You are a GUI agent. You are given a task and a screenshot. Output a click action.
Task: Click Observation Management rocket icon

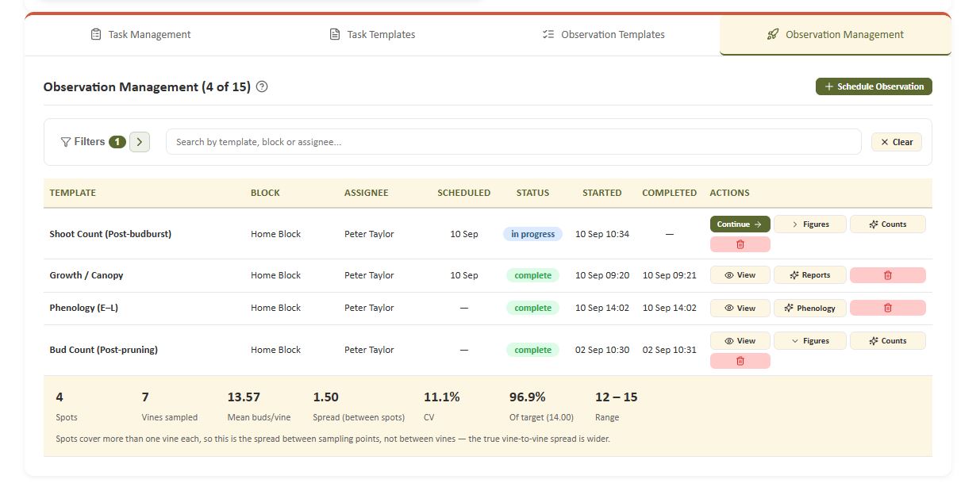click(x=773, y=35)
